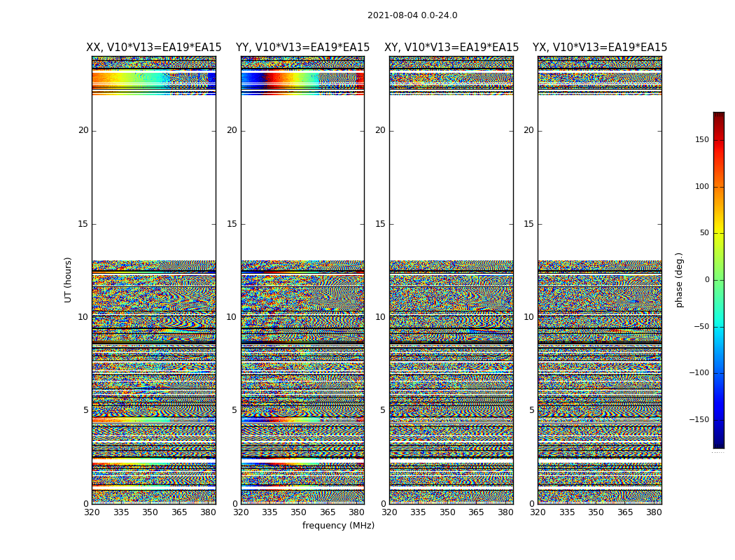Image resolution: width=735 pixels, height=560 pixels.
Task: Click x-axis tick 380 under YX panel
Action: (x=654, y=512)
